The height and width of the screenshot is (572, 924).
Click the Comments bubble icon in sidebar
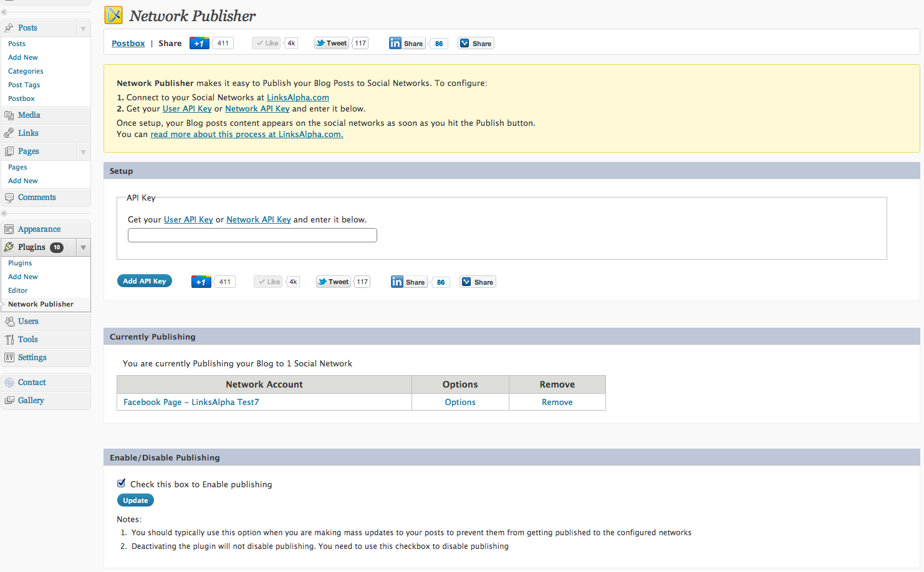click(x=9, y=198)
